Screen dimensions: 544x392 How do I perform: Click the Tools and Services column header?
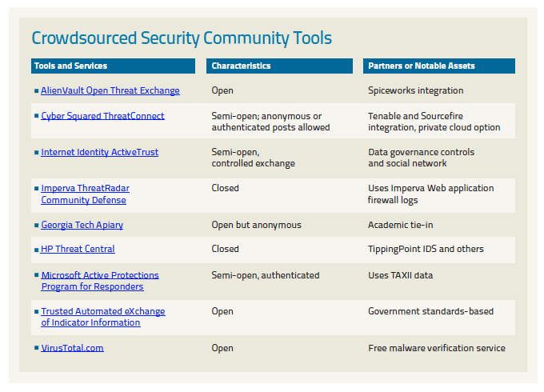tap(113, 66)
